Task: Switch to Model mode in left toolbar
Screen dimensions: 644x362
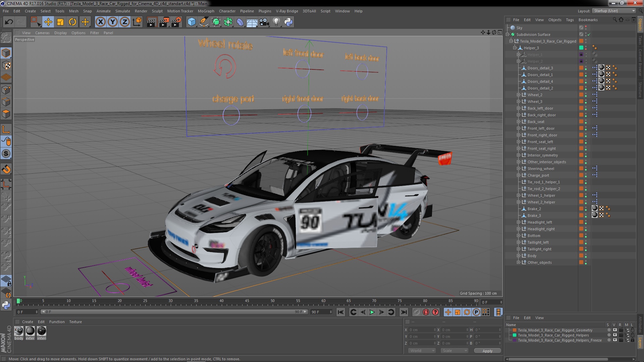Action: tap(6, 53)
